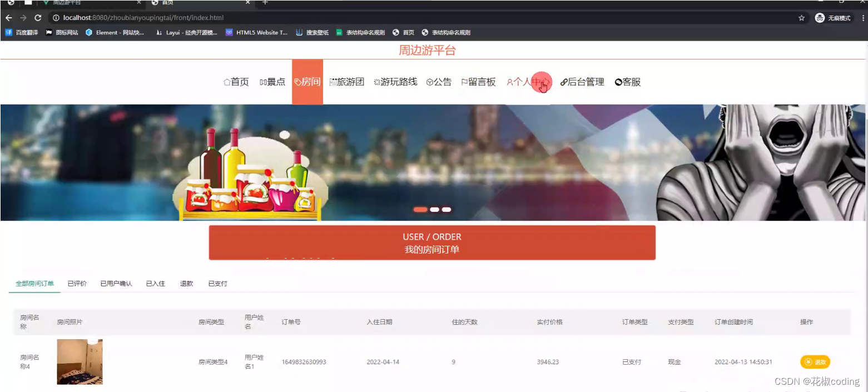Open the 景点 scenic spots icon
The image size is (868, 392).
click(264, 82)
